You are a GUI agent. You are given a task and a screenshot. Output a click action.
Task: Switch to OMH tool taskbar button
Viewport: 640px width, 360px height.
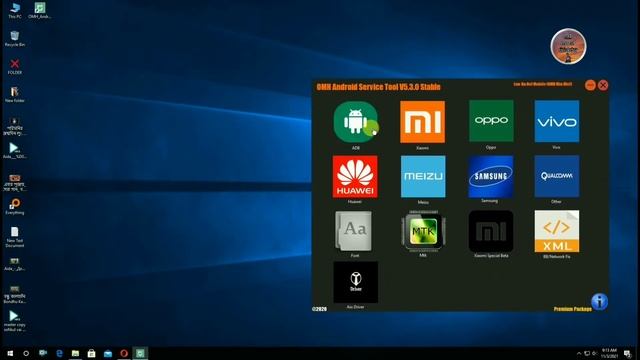pyautogui.click(x=140, y=353)
